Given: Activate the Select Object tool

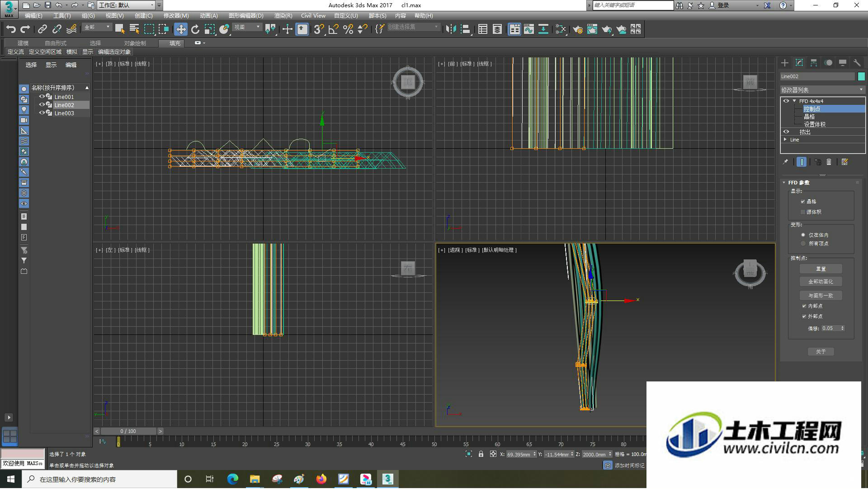Looking at the screenshot, I should click(119, 29).
